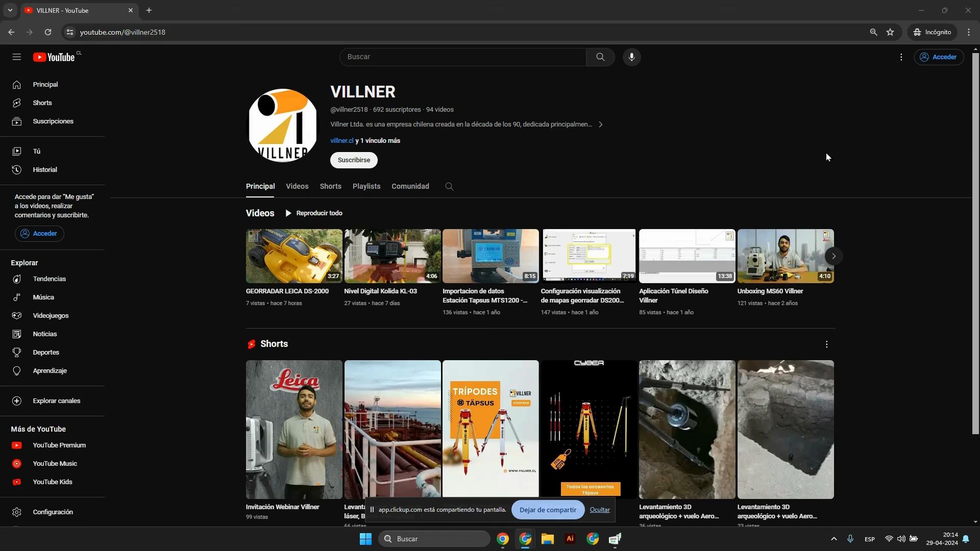
Task: Switch to the Playlists tab
Action: point(366,186)
